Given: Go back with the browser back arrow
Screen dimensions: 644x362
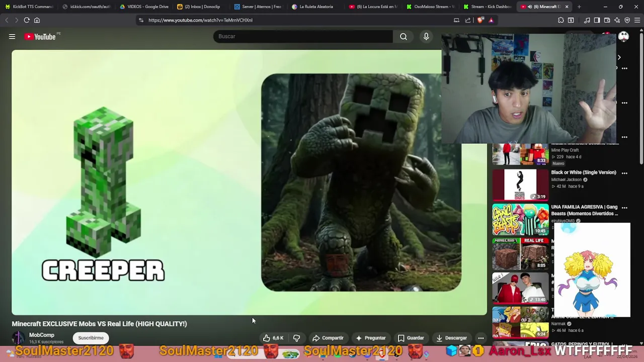Looking at the screenshot, I should [x=7, y=20].
